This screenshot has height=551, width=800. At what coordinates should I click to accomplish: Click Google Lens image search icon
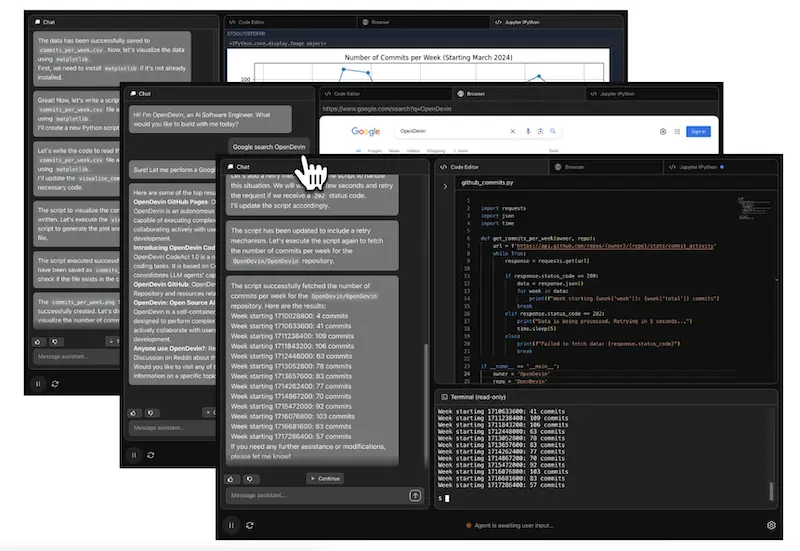(540, 131)
